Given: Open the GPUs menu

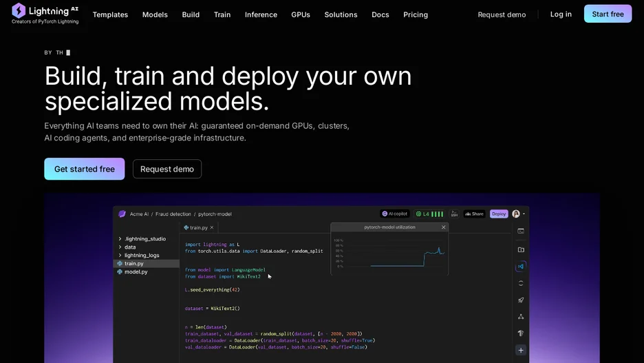Looking at the screenshot, I should [301, 14].
